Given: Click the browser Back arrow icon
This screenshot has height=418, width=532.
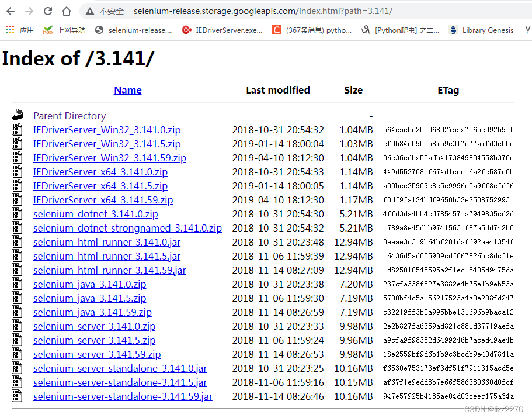Looking at the screenshot, I should coord(12,10).
